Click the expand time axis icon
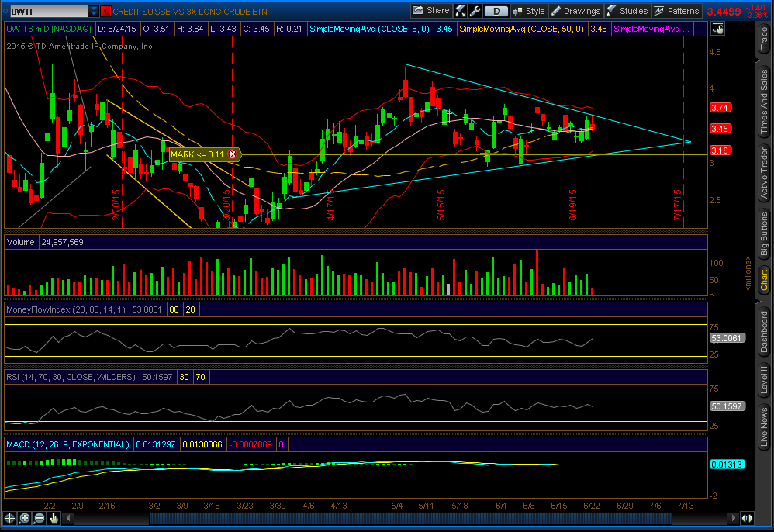Image resolution: width=774 pixels, height=532 pixels. pyautogui.click(x=748, y=518)
